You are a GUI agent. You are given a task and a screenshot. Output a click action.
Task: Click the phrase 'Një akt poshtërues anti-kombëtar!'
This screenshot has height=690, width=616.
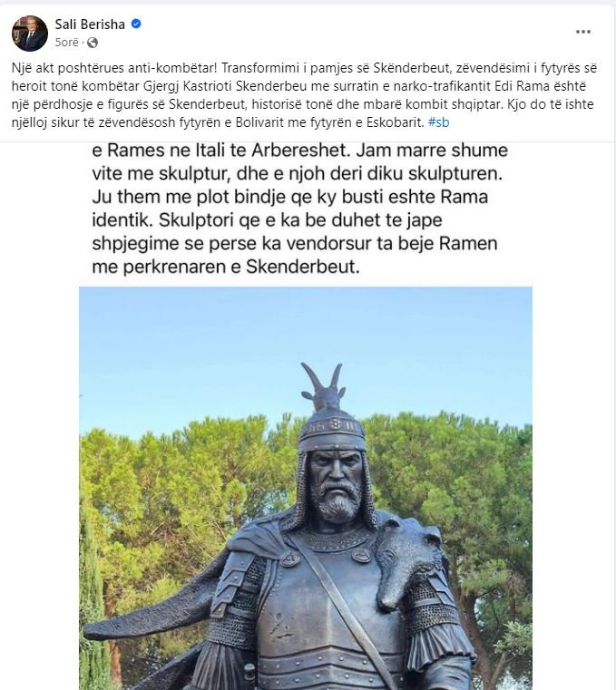pos(114,68)
